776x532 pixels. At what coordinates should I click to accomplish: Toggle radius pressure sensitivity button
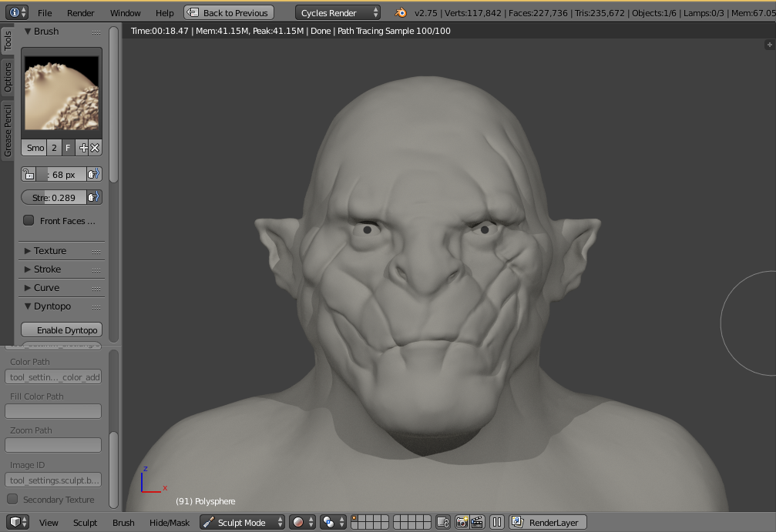click(x=93, y=175)
